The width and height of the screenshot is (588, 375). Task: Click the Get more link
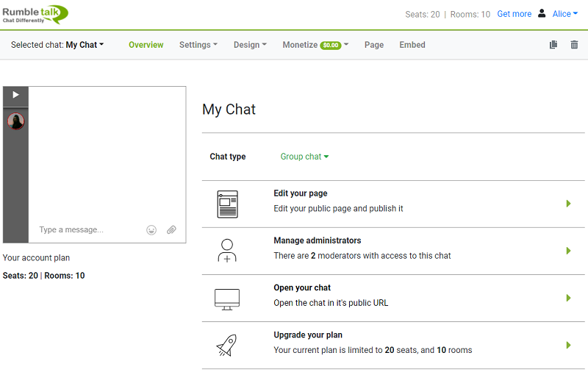(514, 14)
